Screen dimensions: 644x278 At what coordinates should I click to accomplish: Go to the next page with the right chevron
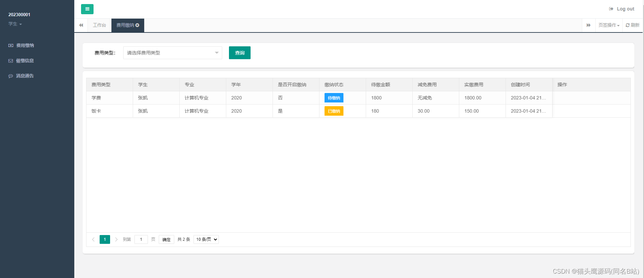click(116, 239)
